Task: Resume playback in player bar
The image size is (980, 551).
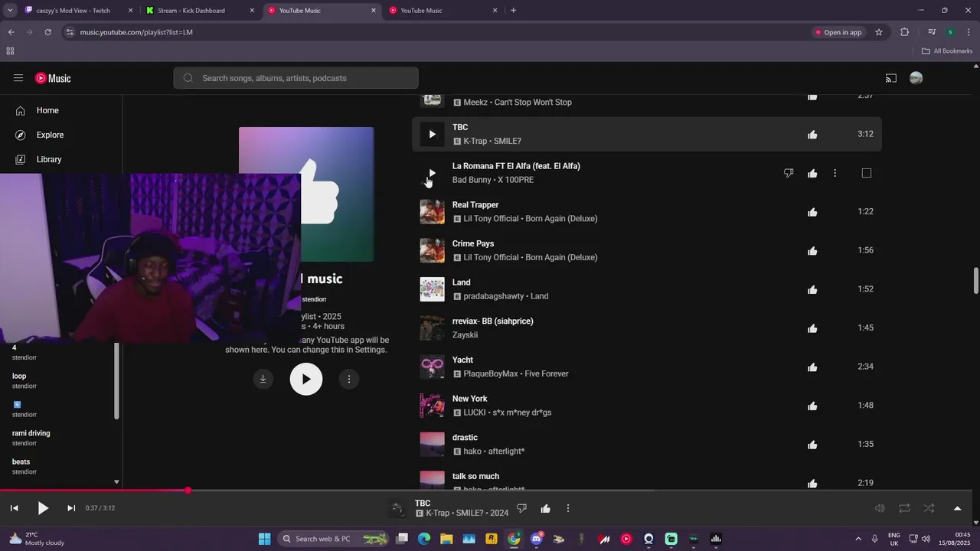Action: pyautogui.click(x=43, y=508)
